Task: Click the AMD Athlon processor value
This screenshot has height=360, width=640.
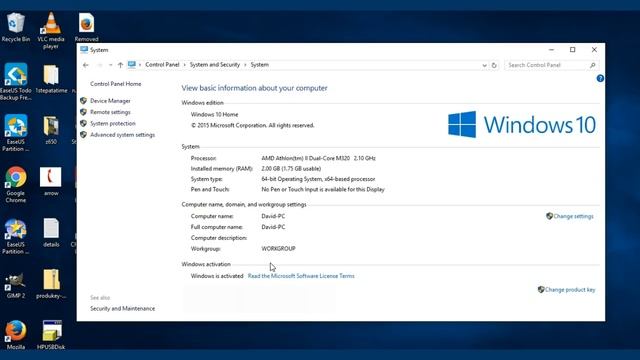Action: 318,158
